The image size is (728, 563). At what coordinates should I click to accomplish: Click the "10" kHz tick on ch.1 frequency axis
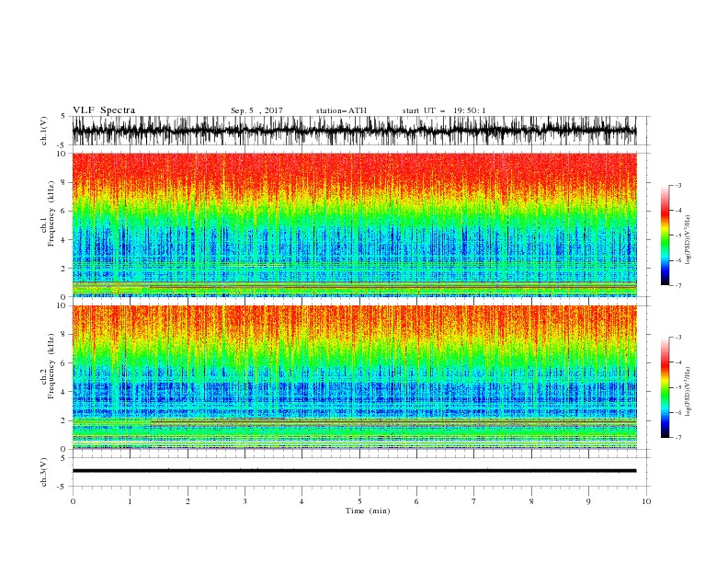tap(62, 154)
